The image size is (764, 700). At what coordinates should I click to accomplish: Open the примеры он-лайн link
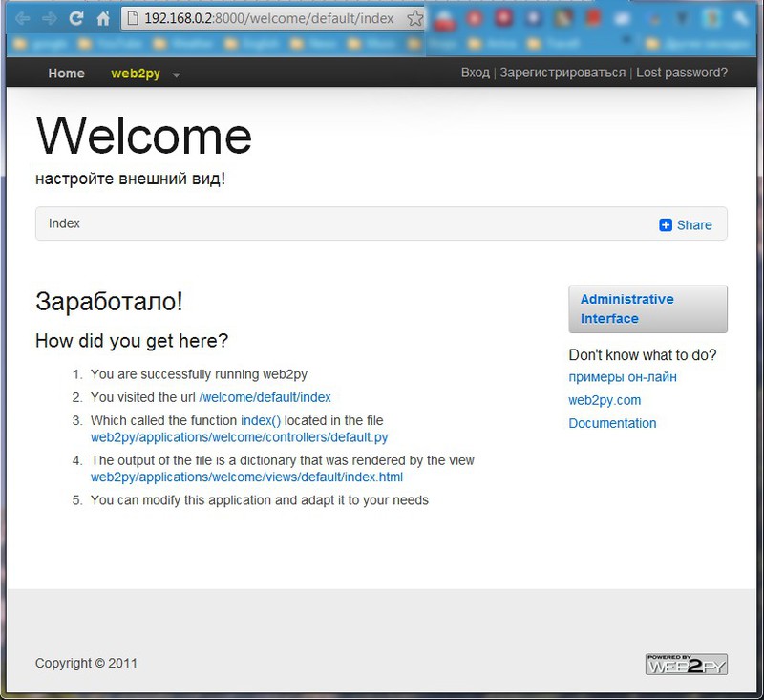point(621,377)
